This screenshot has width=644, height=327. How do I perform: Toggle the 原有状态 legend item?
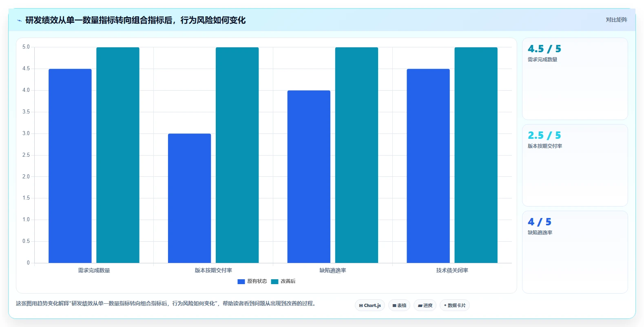tap(252, 281)
